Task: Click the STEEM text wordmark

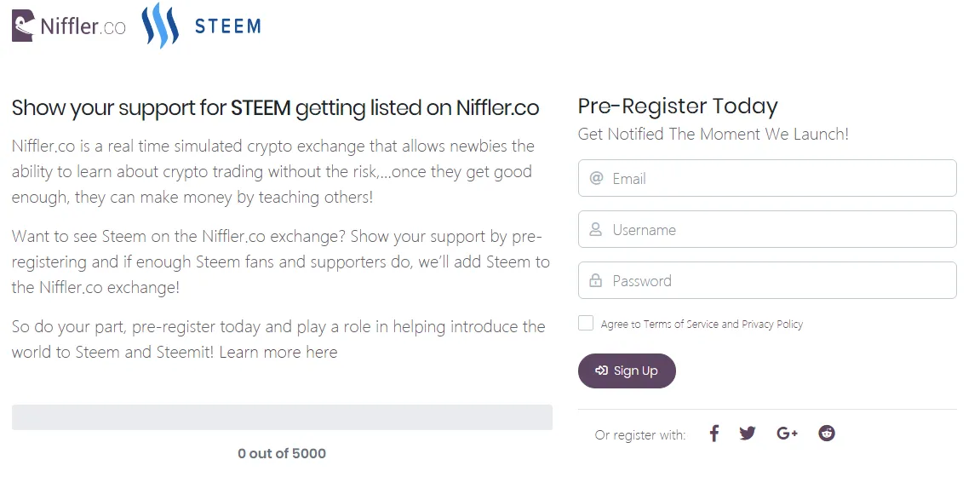Action: (227, 26)
